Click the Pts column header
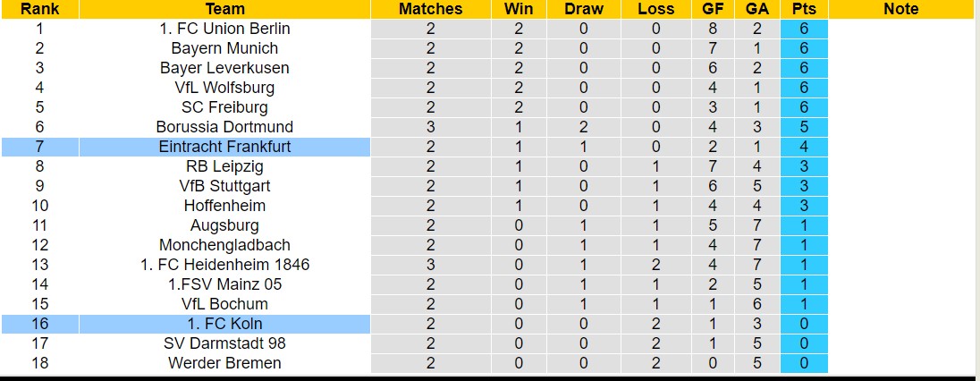Viewport: 980px width, 381px height. (804, 9)
